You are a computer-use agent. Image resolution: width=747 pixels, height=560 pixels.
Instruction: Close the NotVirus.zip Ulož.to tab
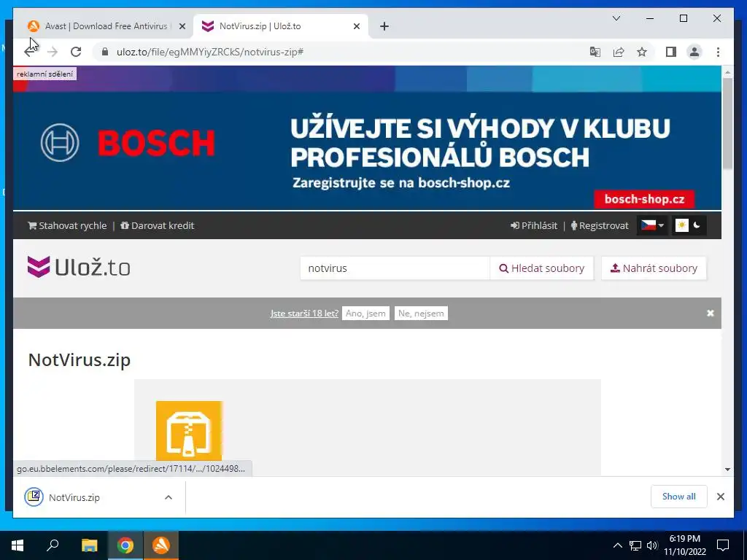click(356, 27)
